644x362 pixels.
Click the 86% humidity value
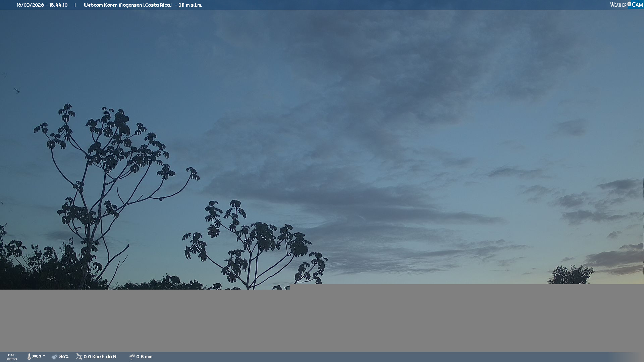click(x=64, y=357)
